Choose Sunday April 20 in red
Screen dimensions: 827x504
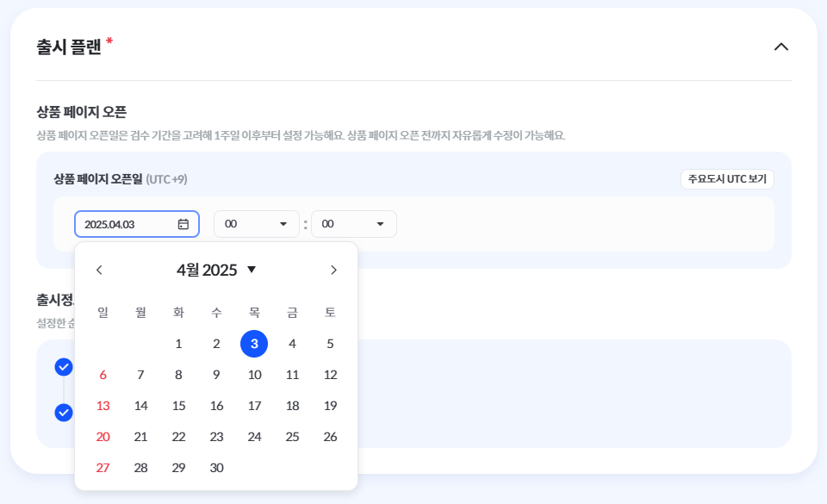point(103,437)
